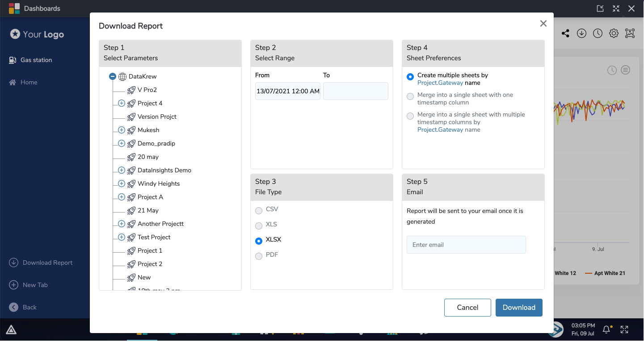Viewport: 644px width, 342px height.
Task: Expand the Test Project node
Action: (x=121, y=237)
